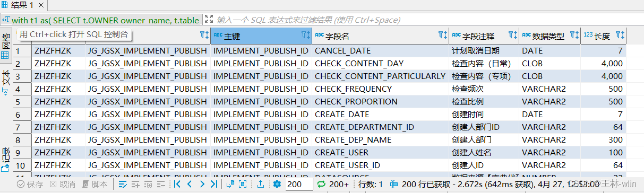Image resolution: width=644 pixels, height=193 pixels.
Task: Click IMPLEMENT_PUBLISH_ID cell in row 6
Action: 261,115
